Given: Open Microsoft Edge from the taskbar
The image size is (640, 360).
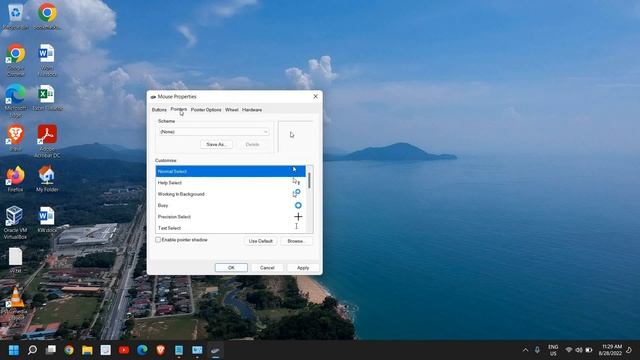Looking at the screenshot, I should pyautogui.click(x=142, y=350).
